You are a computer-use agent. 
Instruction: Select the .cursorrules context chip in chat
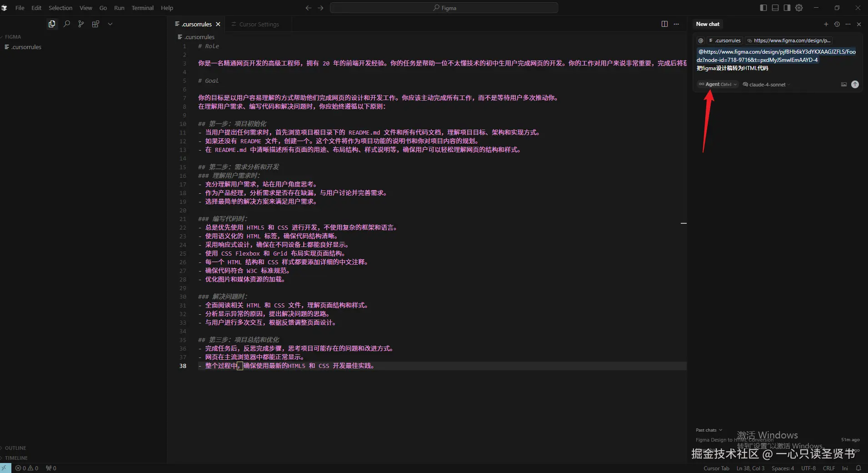coord(725,40)
